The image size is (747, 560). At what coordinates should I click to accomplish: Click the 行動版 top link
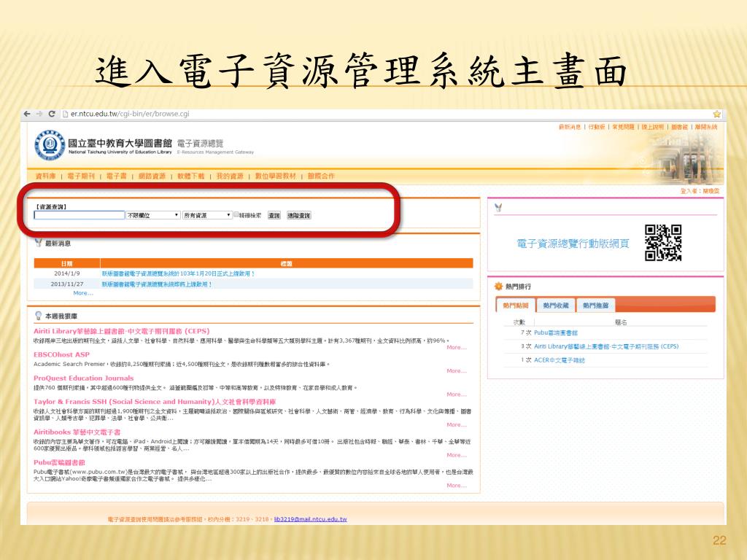(x=597, y=127)
